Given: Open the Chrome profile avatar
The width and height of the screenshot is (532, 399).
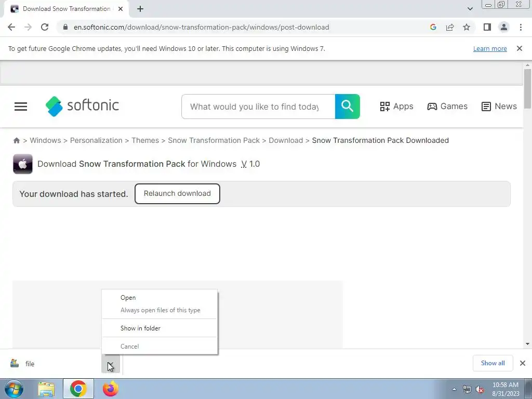Looking at the screenshot, I should click(504, 27).
